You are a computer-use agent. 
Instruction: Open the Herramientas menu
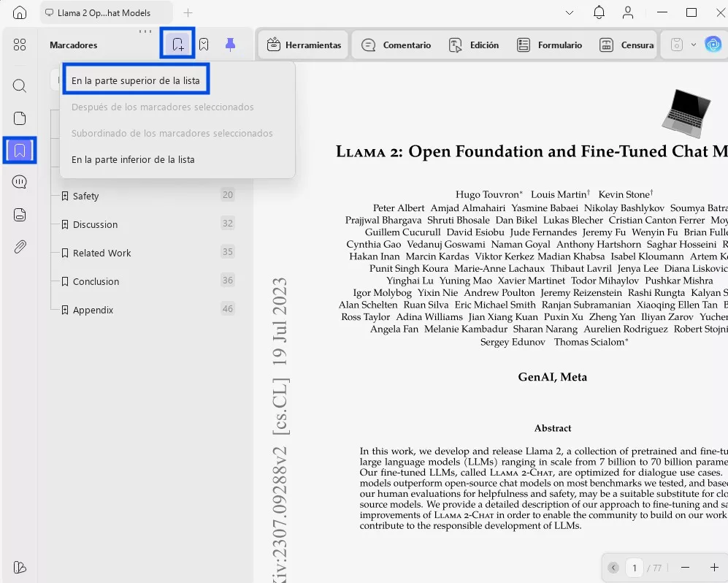point(304,45)
